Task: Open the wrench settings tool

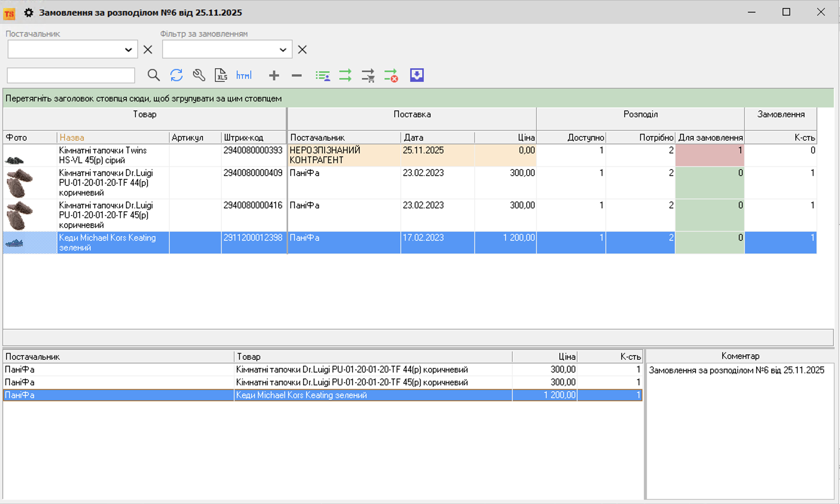Action: [199, 75]
